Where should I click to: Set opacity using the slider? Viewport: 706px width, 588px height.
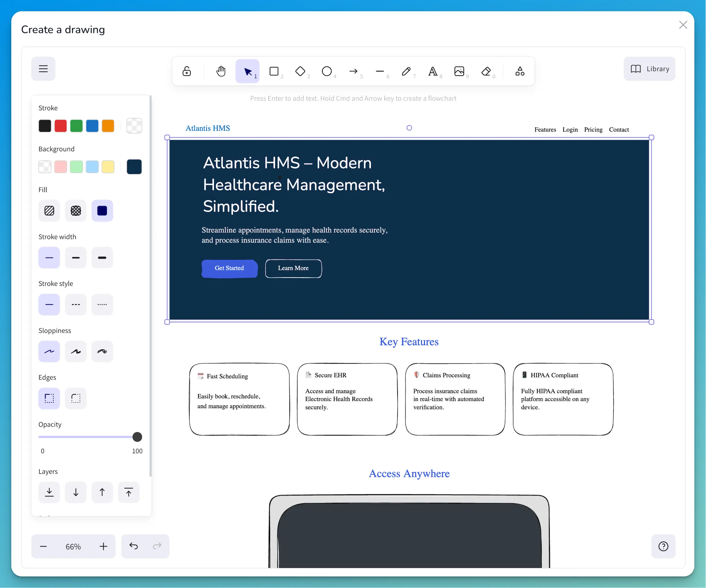click(137, 437)
